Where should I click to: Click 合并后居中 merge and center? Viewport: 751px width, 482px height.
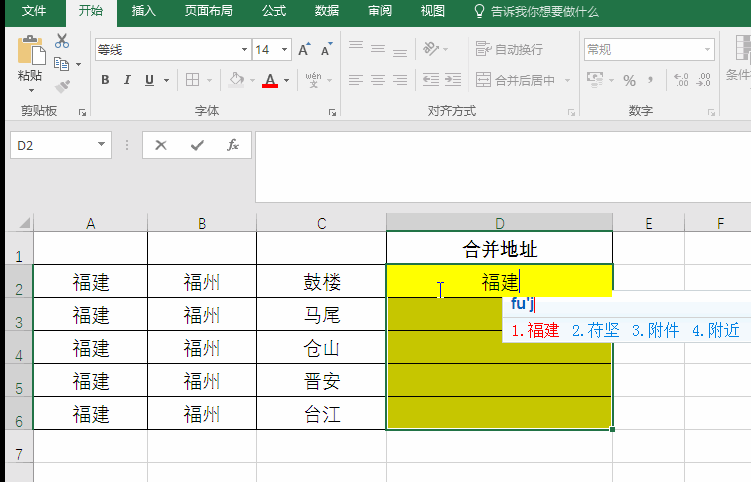pyautogui.click(x=515, y=80)
